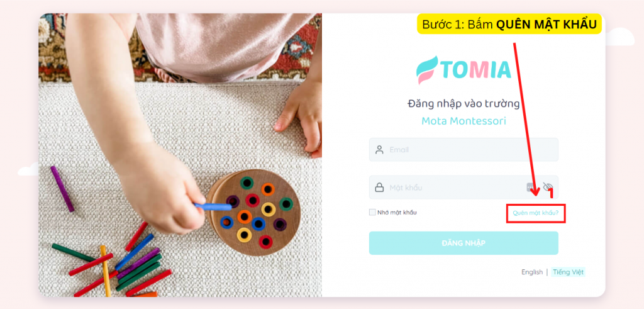Click the purple stick on the rug
This screenshot has width=644, height=309.
click(62, 189)
